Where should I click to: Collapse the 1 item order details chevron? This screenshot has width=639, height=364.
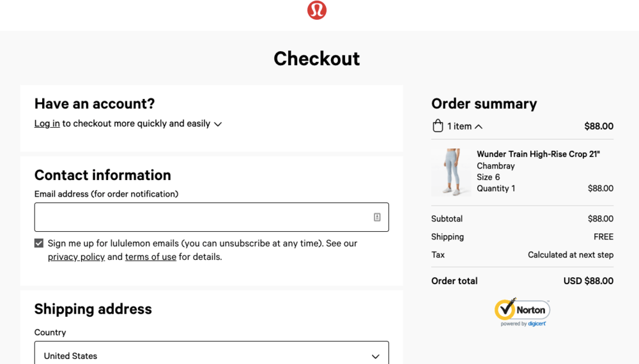pos(479,126)
